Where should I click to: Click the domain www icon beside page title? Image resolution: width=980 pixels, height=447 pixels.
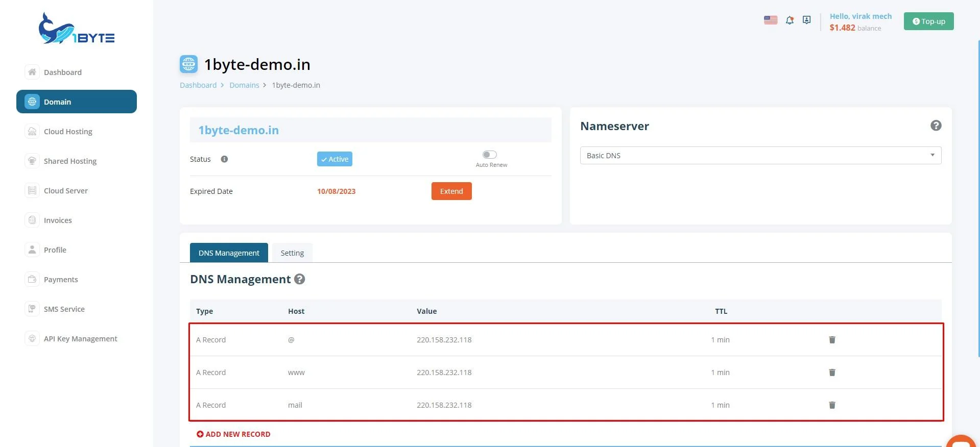coord(188,64)
